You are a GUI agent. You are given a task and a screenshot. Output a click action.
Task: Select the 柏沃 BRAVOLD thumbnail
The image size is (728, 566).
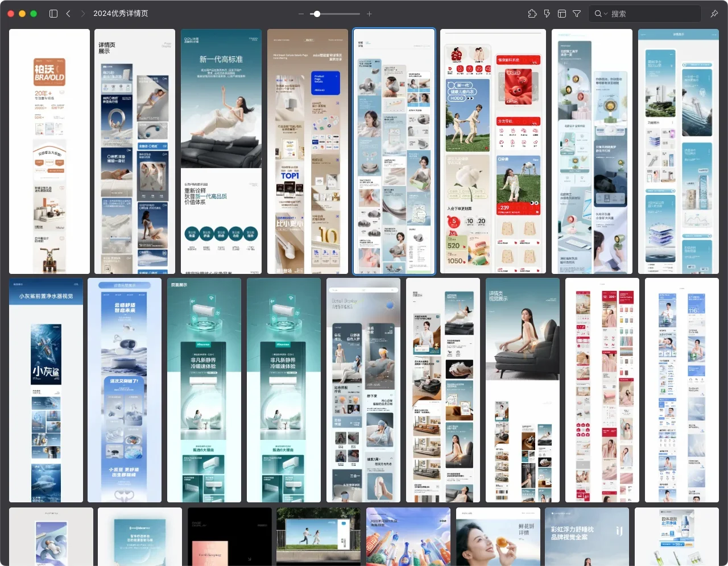(49, 152)
